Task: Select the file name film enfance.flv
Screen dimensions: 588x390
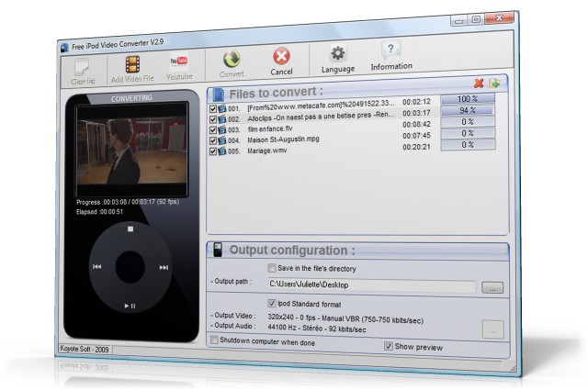Action: pyautogui.click(x=270, y=128)
